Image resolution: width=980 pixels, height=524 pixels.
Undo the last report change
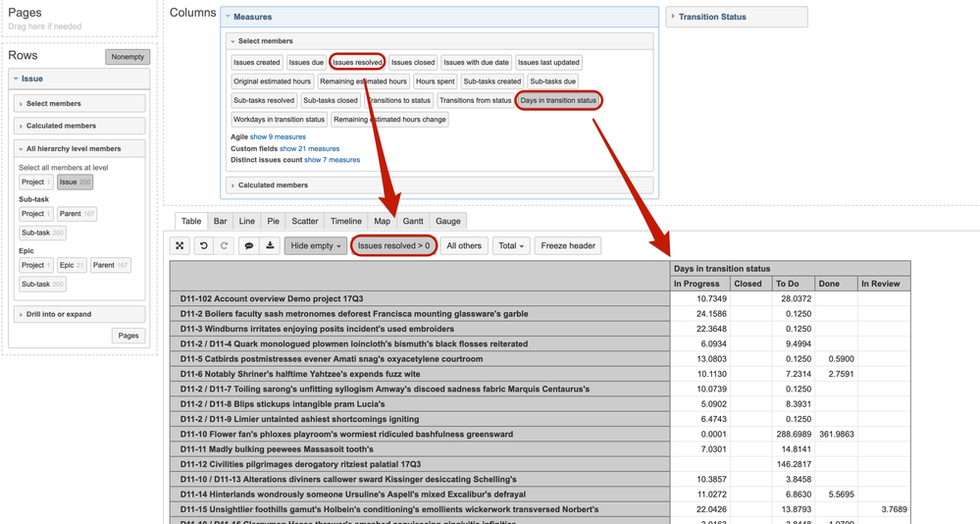coord(203,245)
